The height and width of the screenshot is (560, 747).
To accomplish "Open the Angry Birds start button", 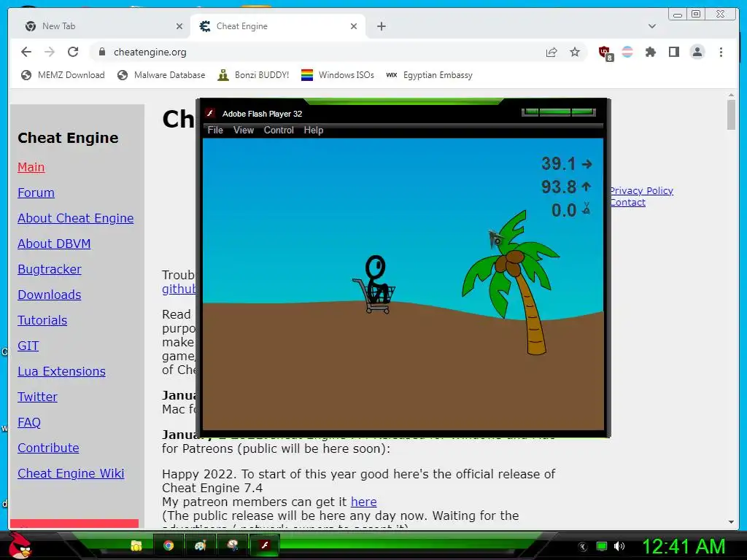I will click(20, 545).
